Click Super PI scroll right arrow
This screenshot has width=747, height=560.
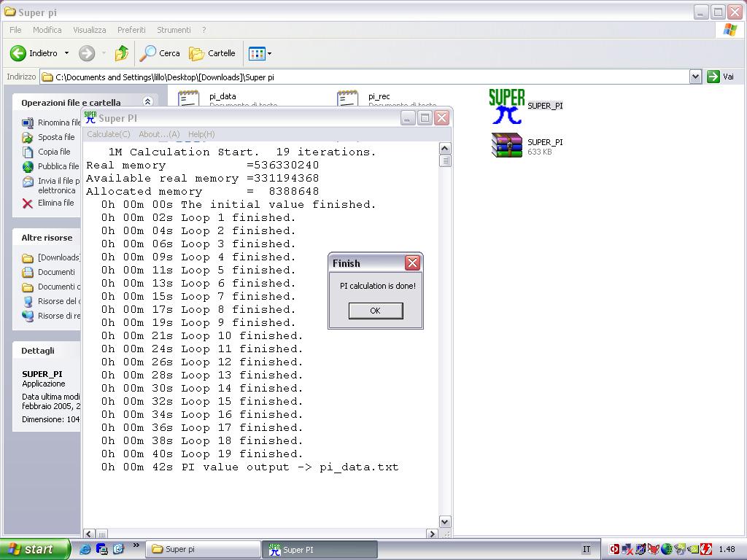point(432,534)
